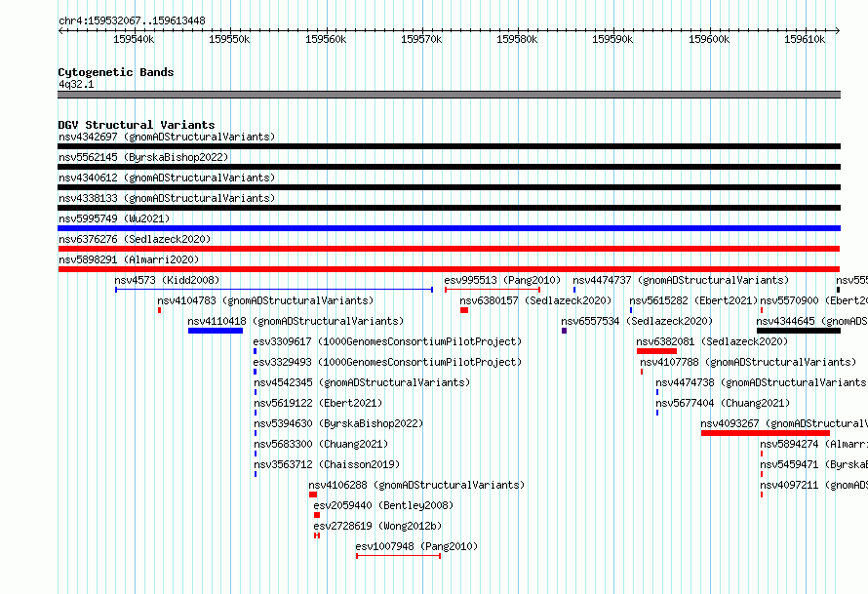Click the nsv4342697 gnomAD variant label
Viewport: 868px width, 594px height.
(167, 137)
